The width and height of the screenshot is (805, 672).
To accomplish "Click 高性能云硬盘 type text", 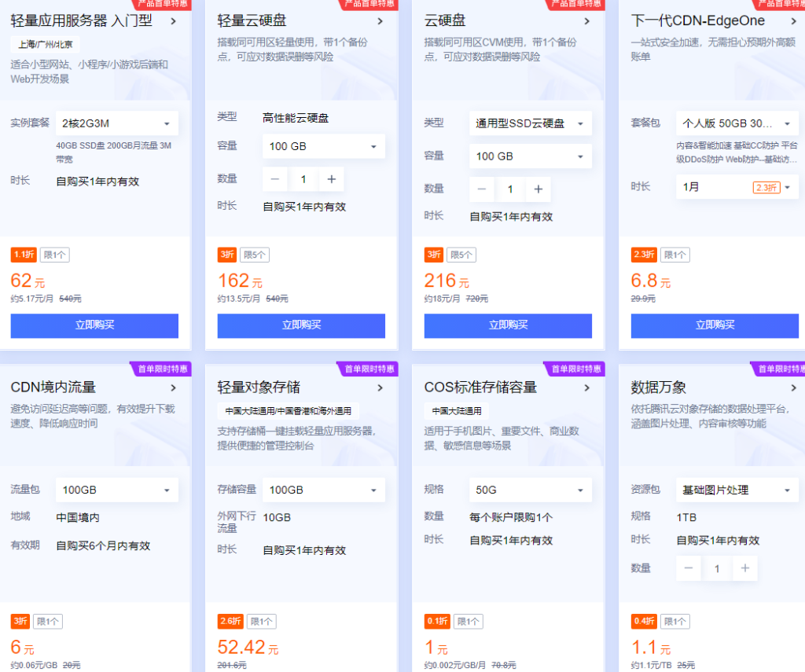I will pos(296,118).
